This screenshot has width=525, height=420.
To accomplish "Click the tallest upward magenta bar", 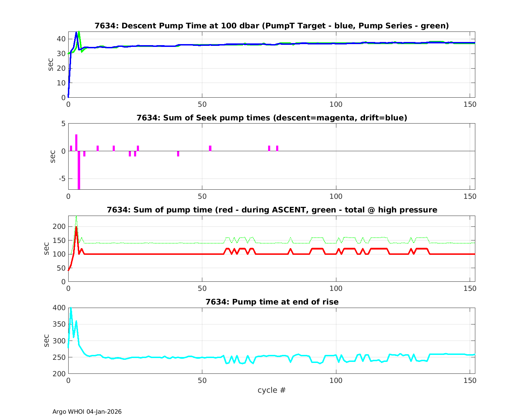I will point(76,143).
